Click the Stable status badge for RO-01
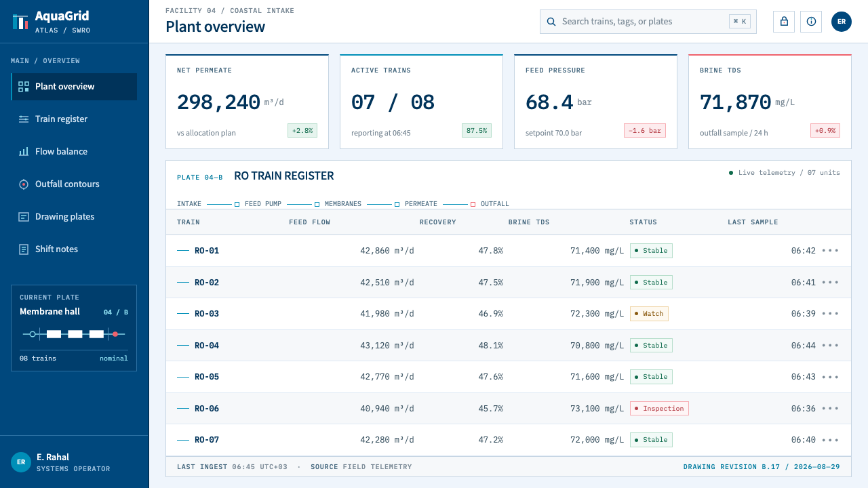The height and width of the screenshot is (488, 868). coord(651,251)
